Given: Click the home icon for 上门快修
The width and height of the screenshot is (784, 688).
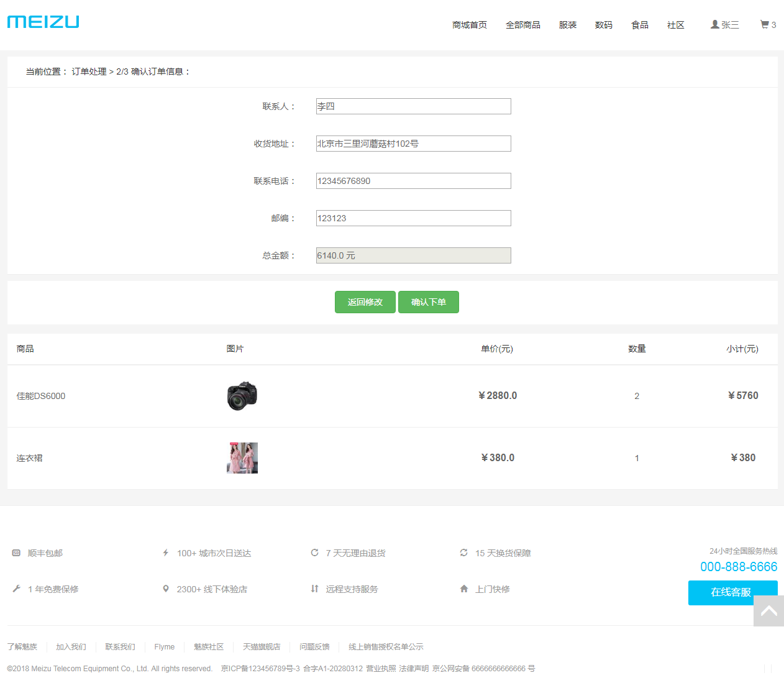Looking at the screenshot, I should click(463, 589).
